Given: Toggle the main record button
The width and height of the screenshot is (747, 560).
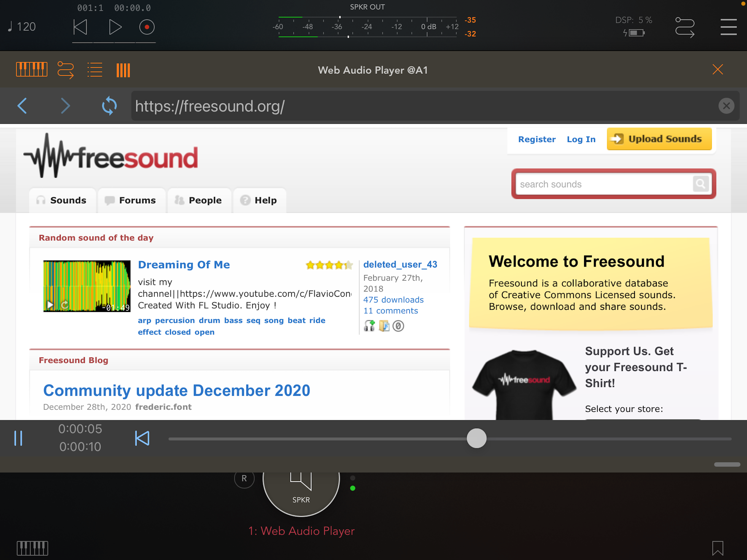Looking at the screenshot, I should (147, 27).
